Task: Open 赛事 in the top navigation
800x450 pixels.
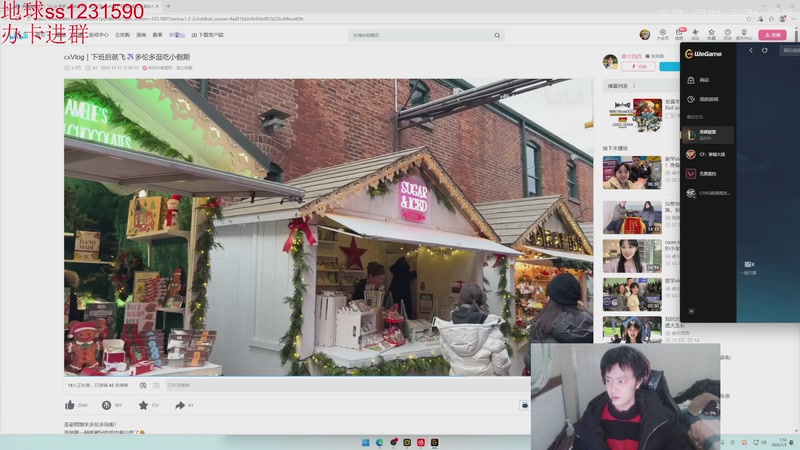Action: (158, 35)
